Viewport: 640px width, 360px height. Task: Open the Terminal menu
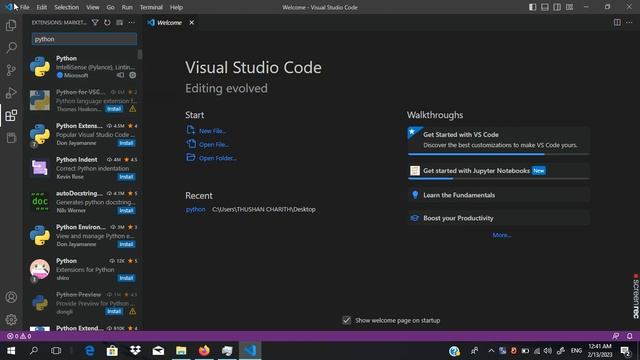(x=151, y=7)
